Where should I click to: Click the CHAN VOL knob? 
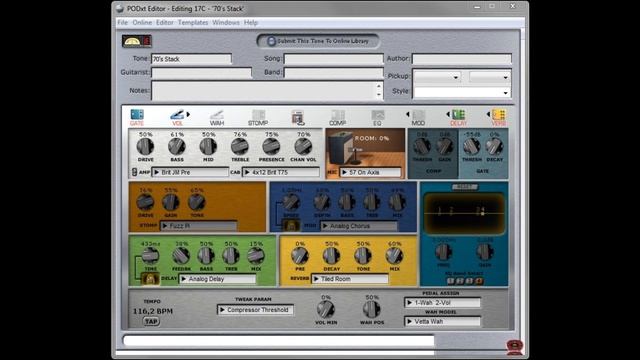[303, 146]
